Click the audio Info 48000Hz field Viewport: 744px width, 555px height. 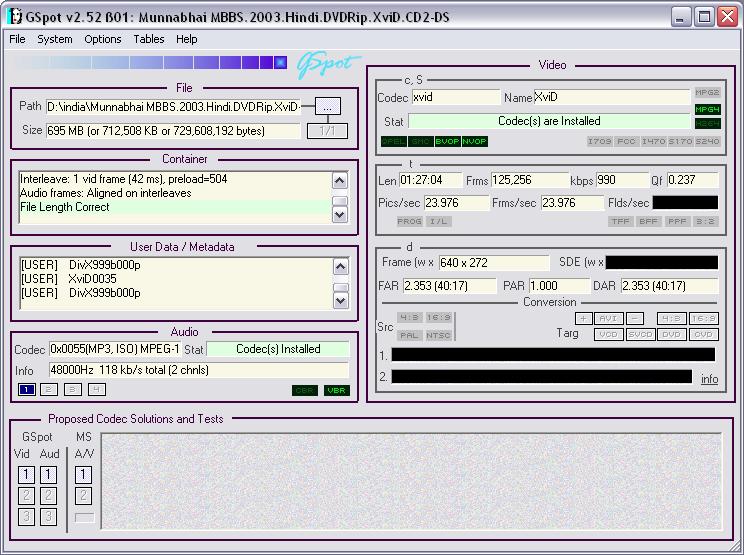point(199,370)
